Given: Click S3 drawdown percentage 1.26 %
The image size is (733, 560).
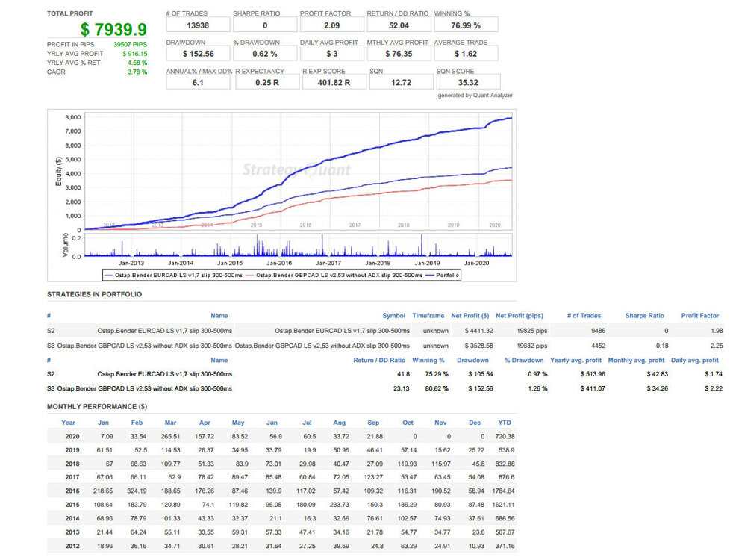Looking at the screenshot, I should pyautogui.click(x=537, y=388).
